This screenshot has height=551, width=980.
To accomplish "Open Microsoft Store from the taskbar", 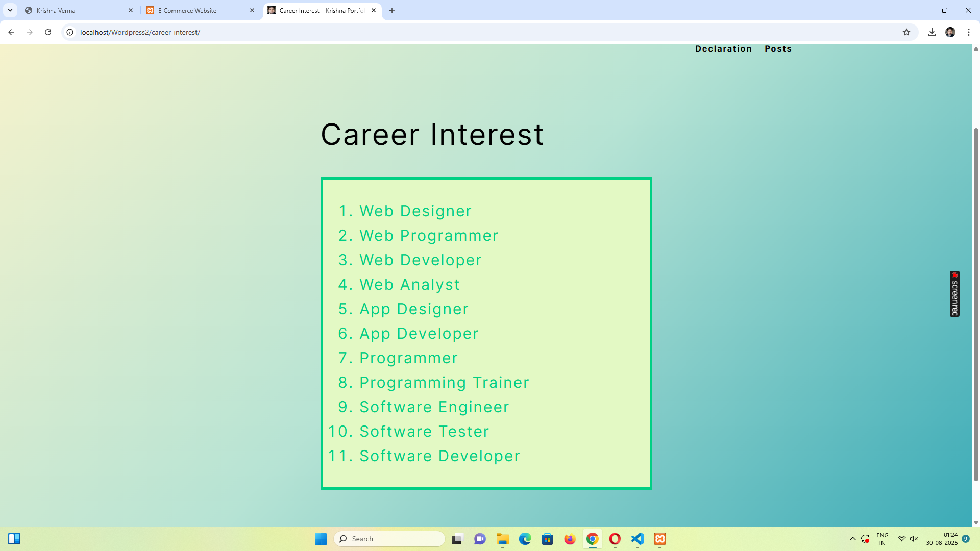I will (x=548, y=539).
